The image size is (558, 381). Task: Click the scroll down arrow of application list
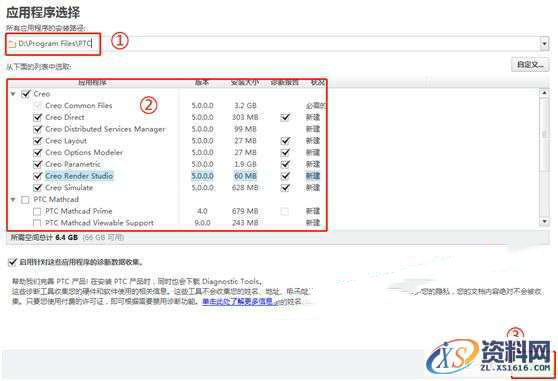[544, 222]
